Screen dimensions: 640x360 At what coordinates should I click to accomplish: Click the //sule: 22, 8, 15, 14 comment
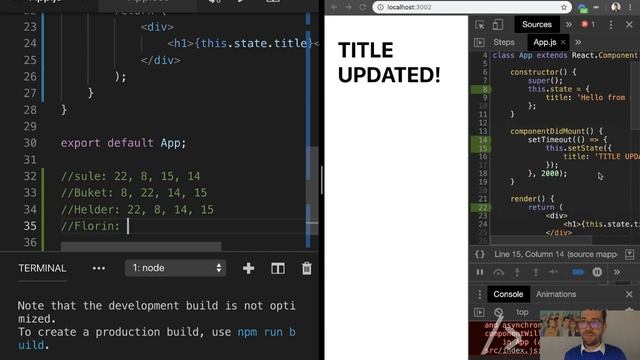(131, 176)
